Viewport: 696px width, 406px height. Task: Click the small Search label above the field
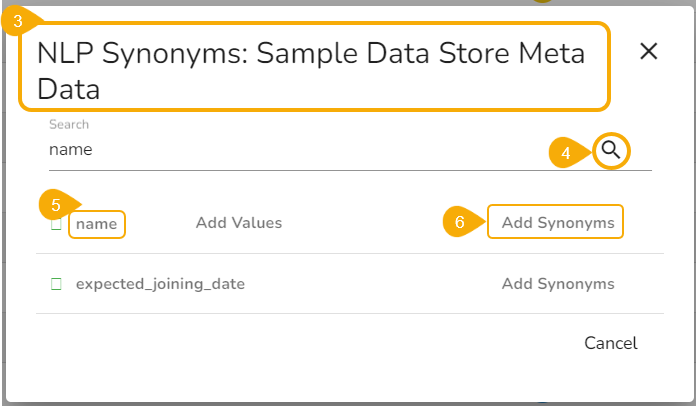pos(69,125)
